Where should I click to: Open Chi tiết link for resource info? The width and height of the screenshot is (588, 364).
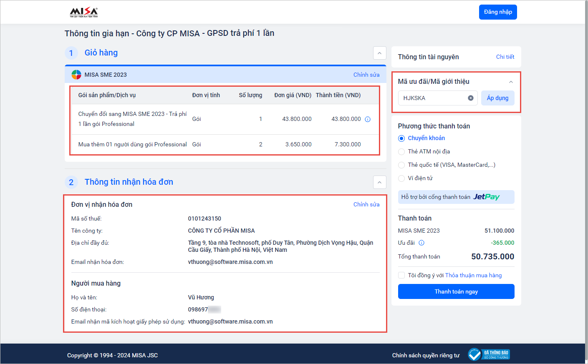click(505, 57)
